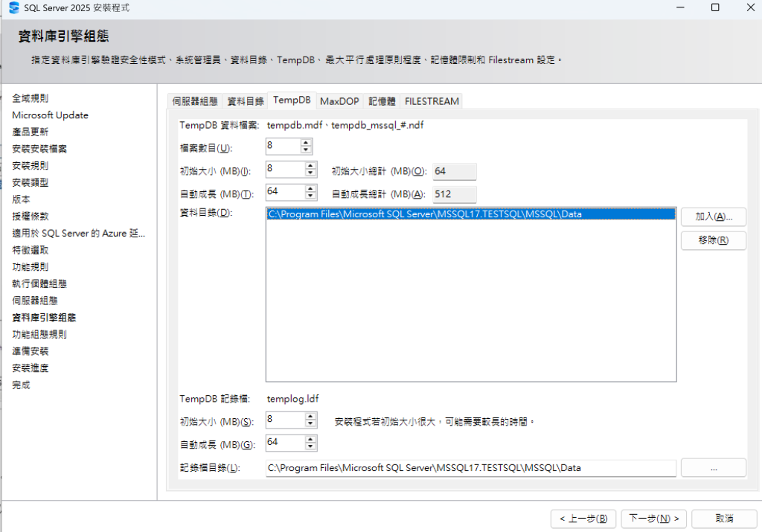Increase log 初始大小 (MB)(S) with up arrow
The width and height of the screenshot is (762, 532).
[310, 416]
